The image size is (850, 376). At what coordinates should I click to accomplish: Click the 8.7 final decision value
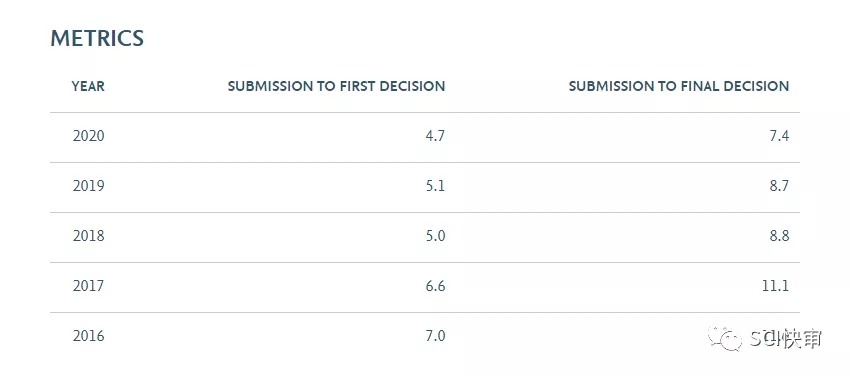click(x=779, y=186)
